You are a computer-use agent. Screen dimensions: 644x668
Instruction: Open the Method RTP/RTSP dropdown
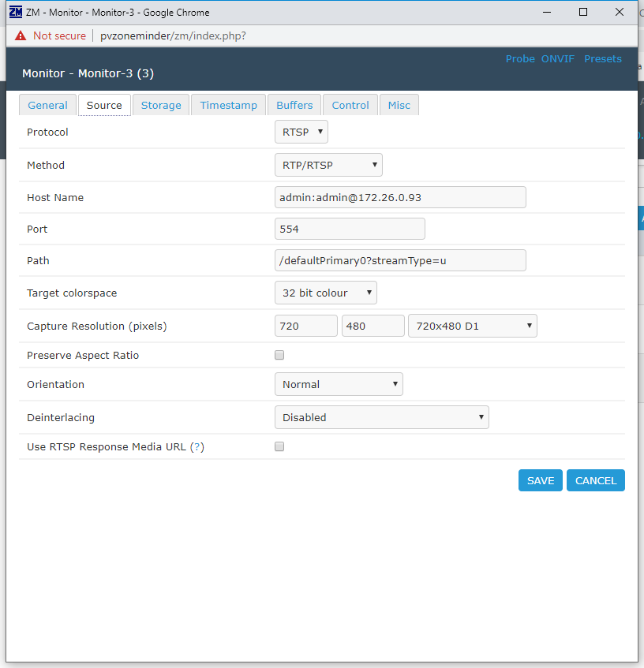328,165
